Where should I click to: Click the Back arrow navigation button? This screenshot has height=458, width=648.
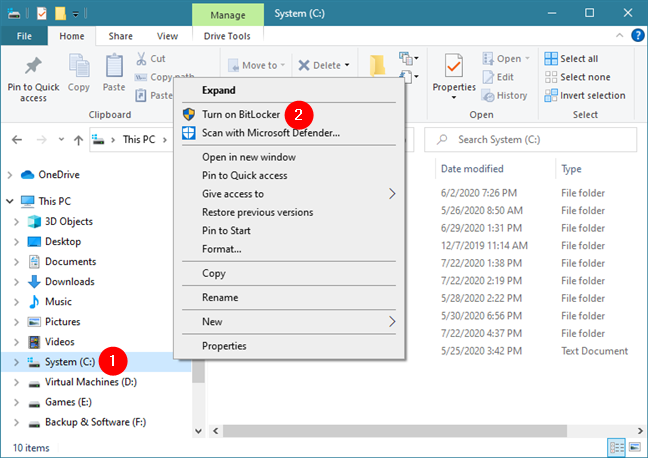click(17, 140)
